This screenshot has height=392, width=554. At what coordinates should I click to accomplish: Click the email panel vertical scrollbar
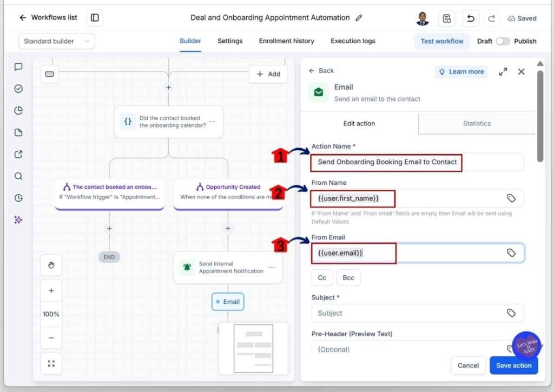coord(540,116)
